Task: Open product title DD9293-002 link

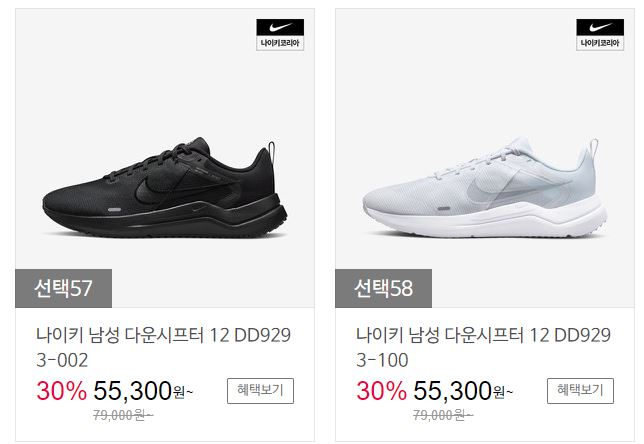Action: coord(163,347)
